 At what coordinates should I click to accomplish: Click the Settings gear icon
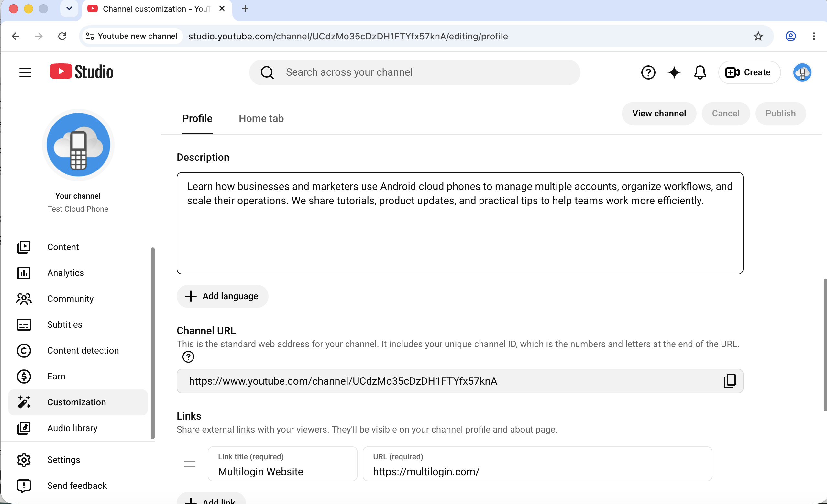[24, 460]
